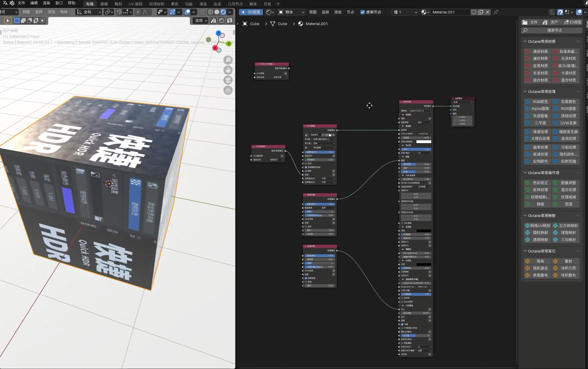Open the 节点 menu in node editor header
The width and height of the screenshot is (588, 369).
pos(350,12)
